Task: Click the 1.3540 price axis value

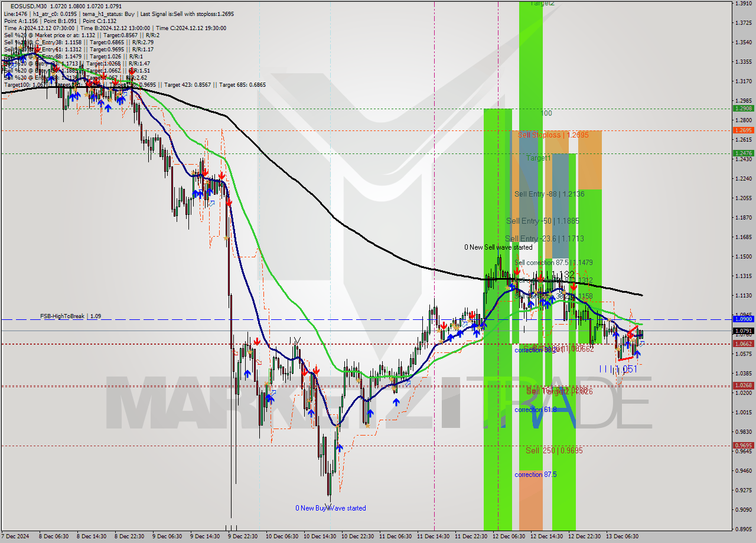Action: 743,42
